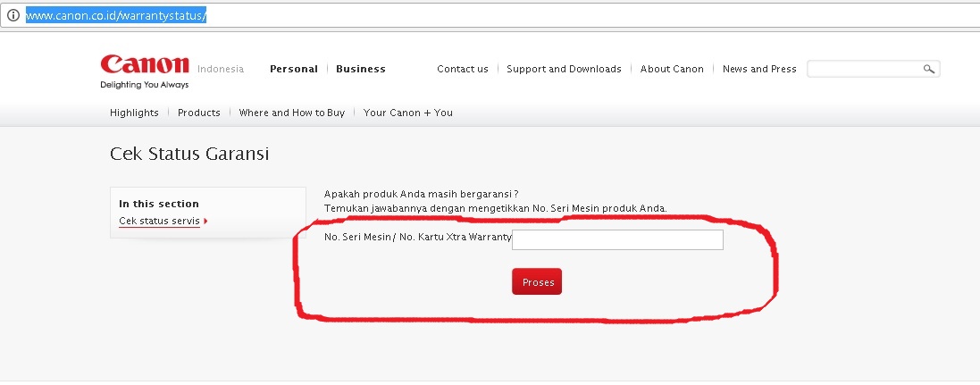Screen dimensions: 980x385
Task: Open the Contact us page
Action: point(463,69)
